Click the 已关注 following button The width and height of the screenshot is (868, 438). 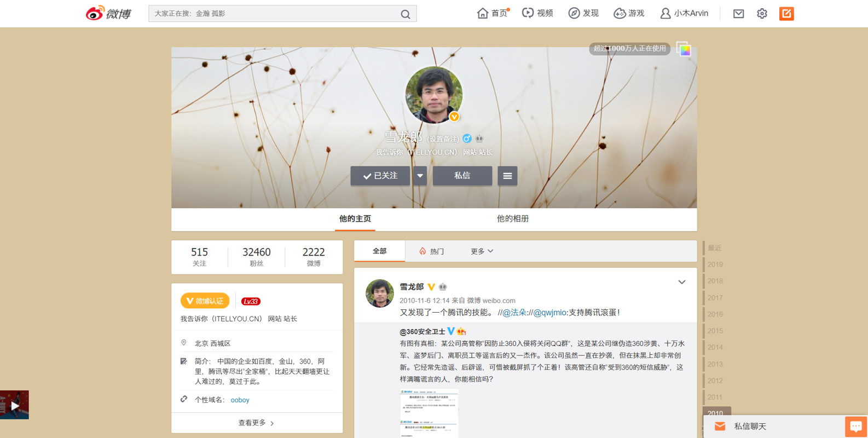tap(380, 176)
